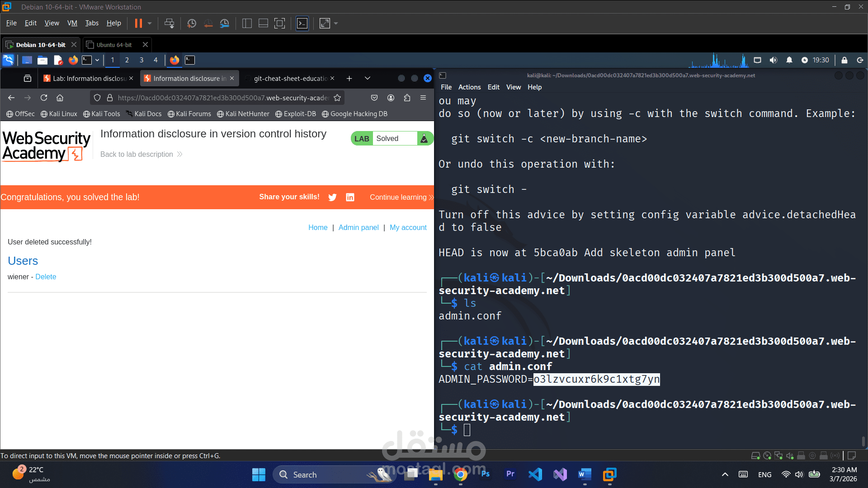Launch Firefox from the Kali panel
The image size is (868, 488).
click(x=73, y=60)
